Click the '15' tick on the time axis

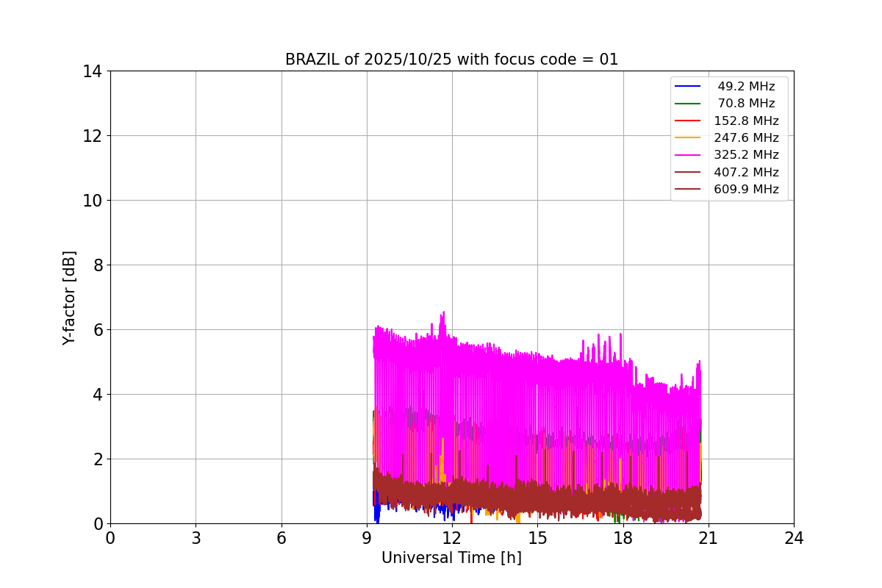point(537,538)
